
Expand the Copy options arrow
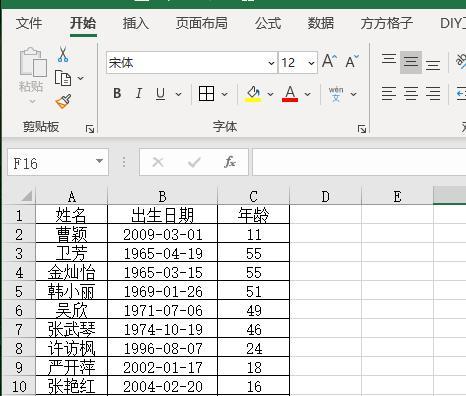pos(80,78)
